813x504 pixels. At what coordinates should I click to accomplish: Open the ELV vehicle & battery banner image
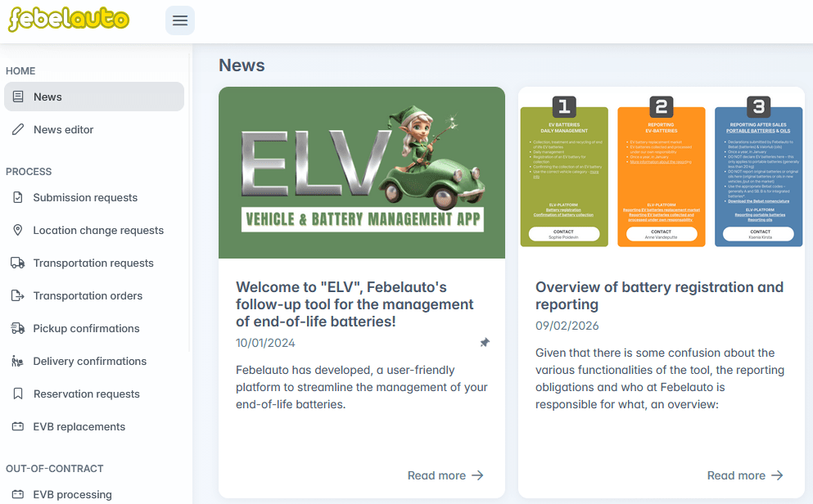362,173
